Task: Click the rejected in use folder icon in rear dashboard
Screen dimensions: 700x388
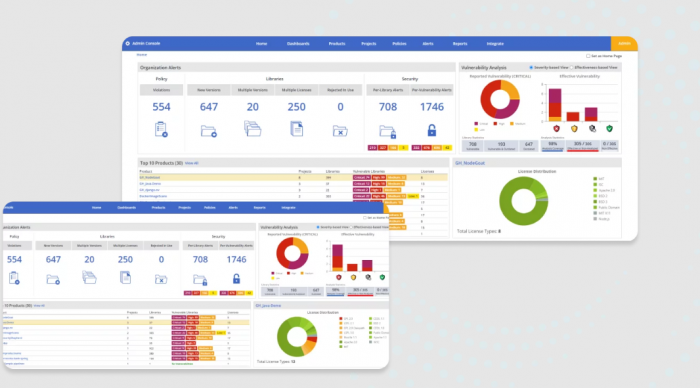Action: point(340,131)
